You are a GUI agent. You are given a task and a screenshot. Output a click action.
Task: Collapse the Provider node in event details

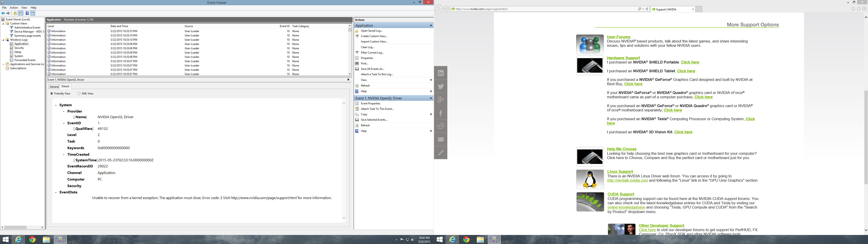64,111
